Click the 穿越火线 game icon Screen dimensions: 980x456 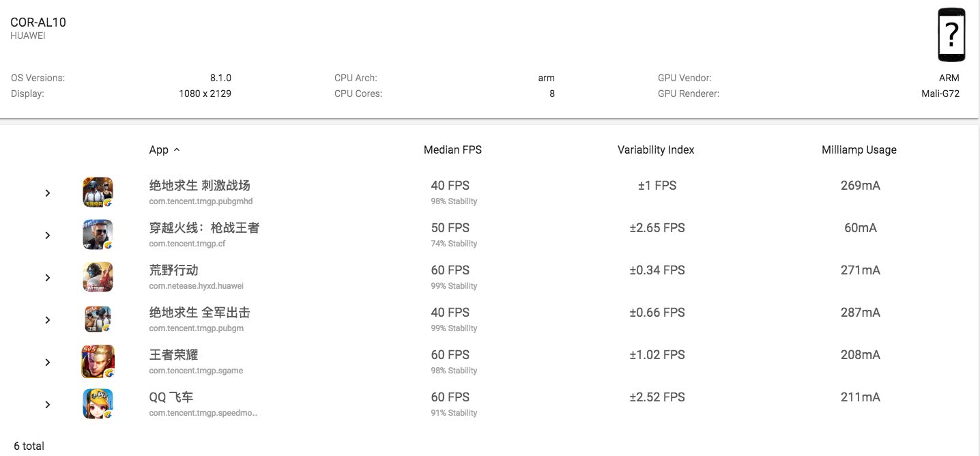point(98,234)
